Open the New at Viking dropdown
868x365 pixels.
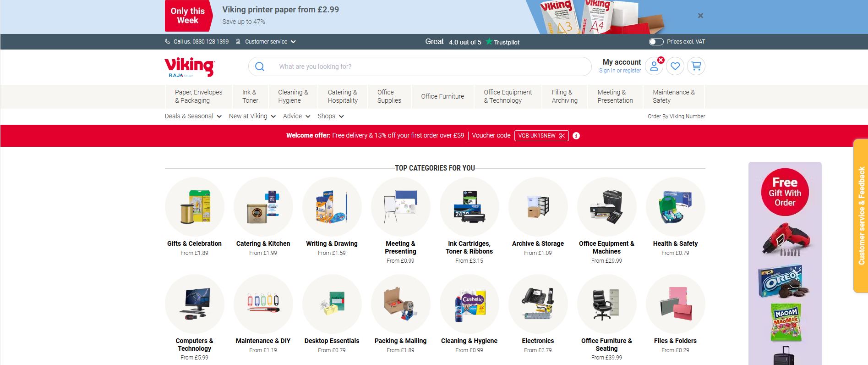(252, 116)
